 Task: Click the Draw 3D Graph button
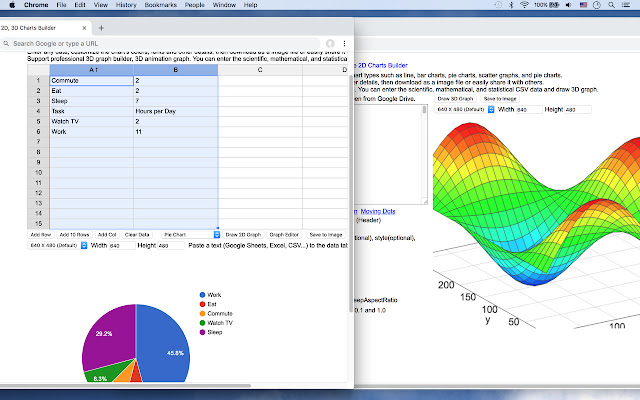tap(242, 234)
